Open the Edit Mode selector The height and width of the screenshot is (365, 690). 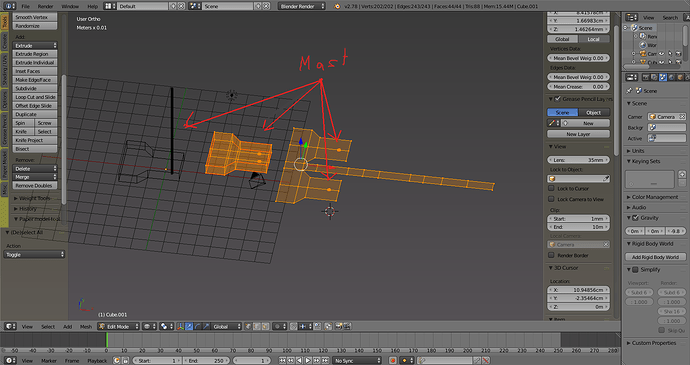(x=118, y=326)
